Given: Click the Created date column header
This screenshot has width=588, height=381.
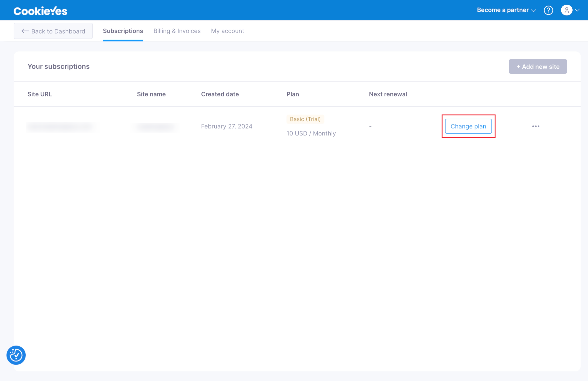Looking at the screenshot, I should coord(220,94).
